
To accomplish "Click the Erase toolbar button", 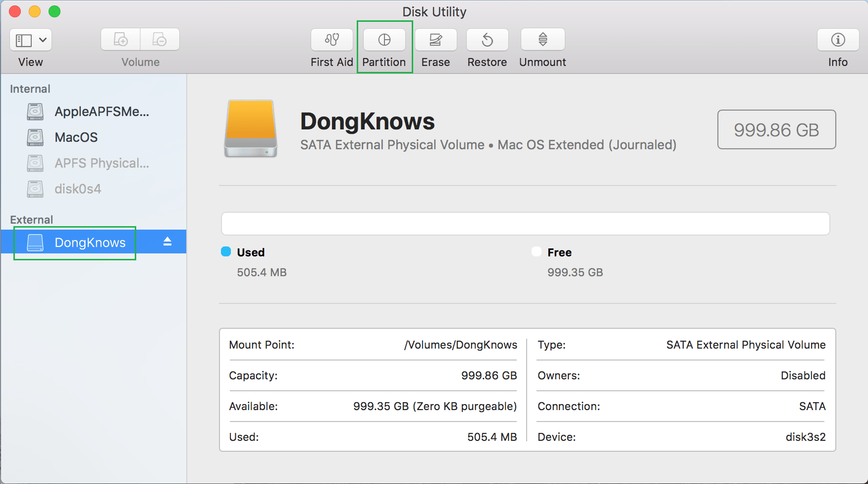I will pos(436,40).
